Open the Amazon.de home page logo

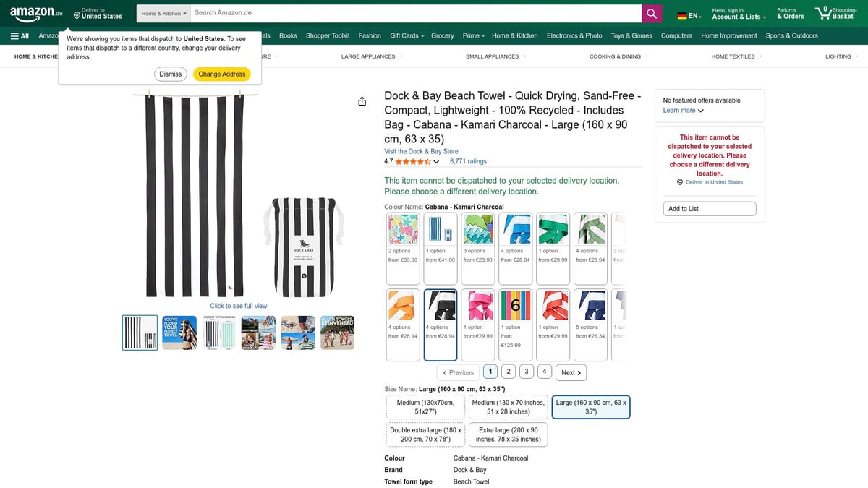[x=35, y=12]
